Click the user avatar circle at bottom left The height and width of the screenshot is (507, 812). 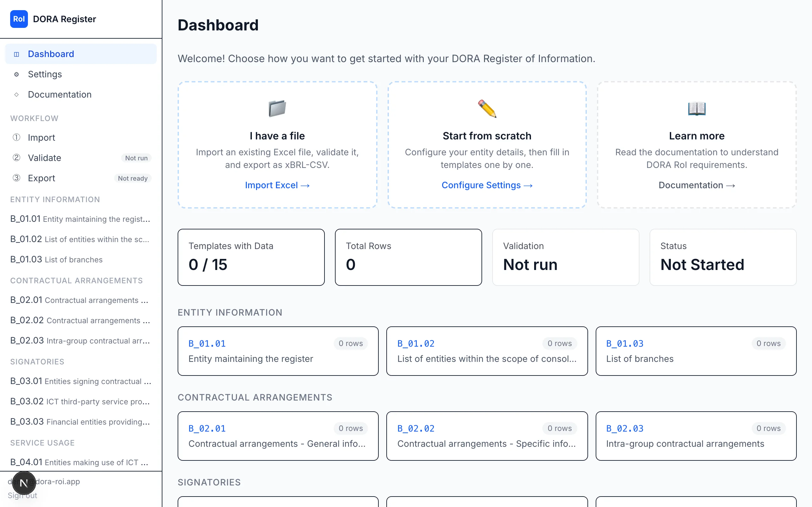point(23,483)
